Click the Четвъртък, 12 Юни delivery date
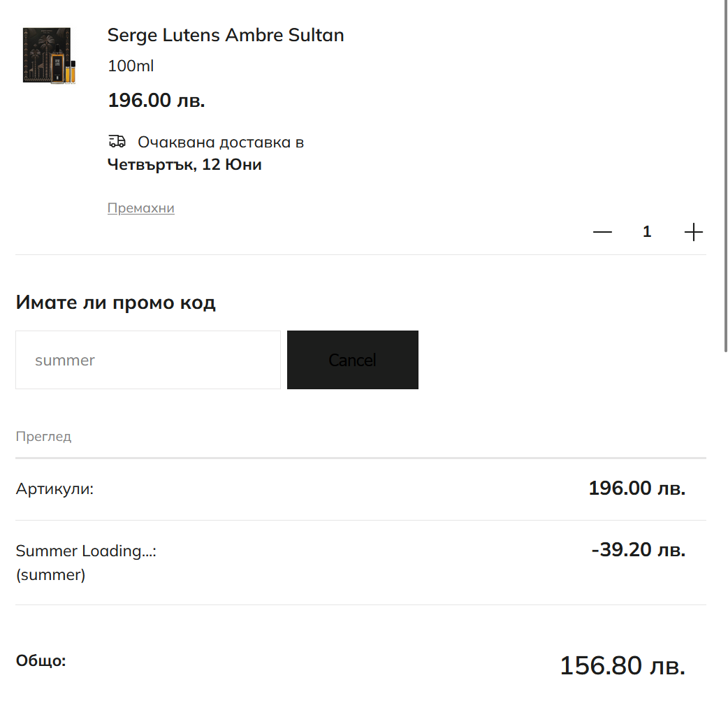This screenshot has width=728, height=710. (x=184, y=165)
